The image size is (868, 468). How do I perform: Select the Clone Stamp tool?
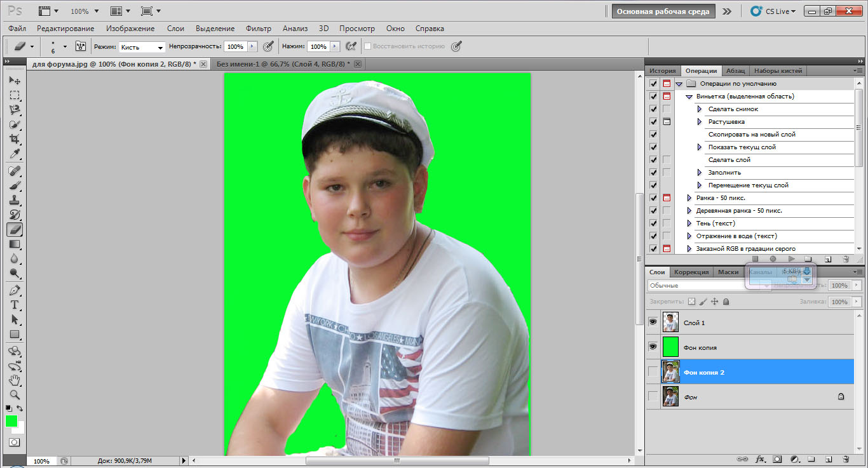[x=15, y=200]
